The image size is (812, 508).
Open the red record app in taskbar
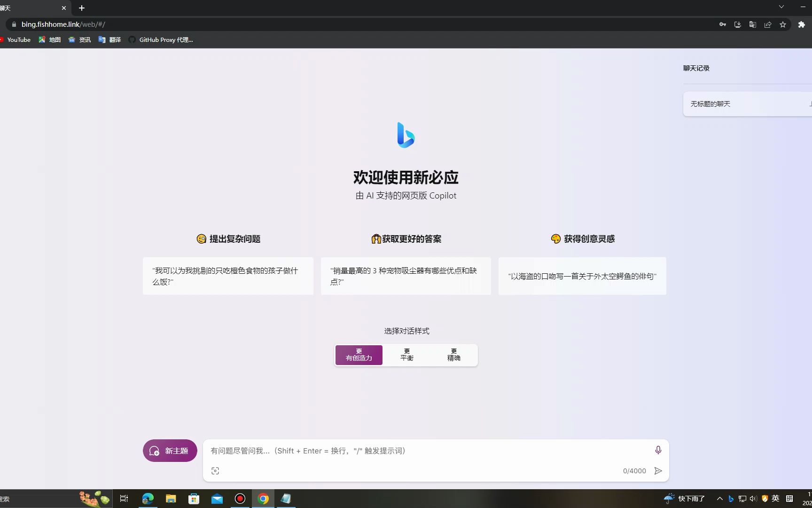(x=240, y=499)
